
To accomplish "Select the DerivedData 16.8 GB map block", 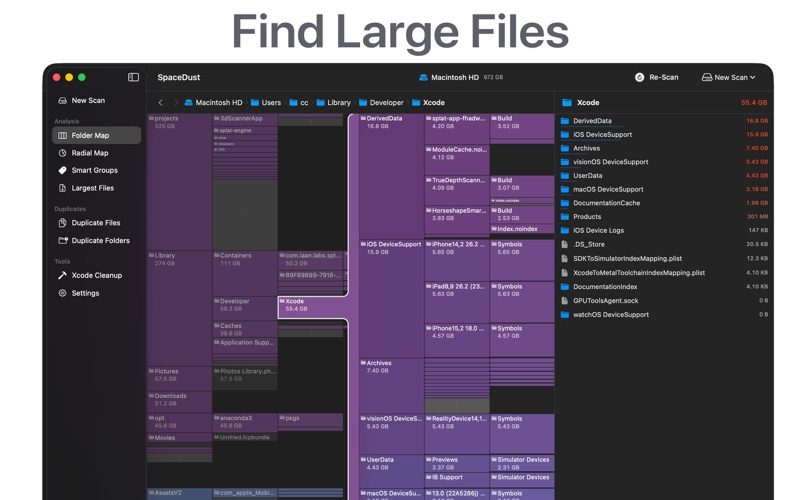I will (x=391, y=176).
